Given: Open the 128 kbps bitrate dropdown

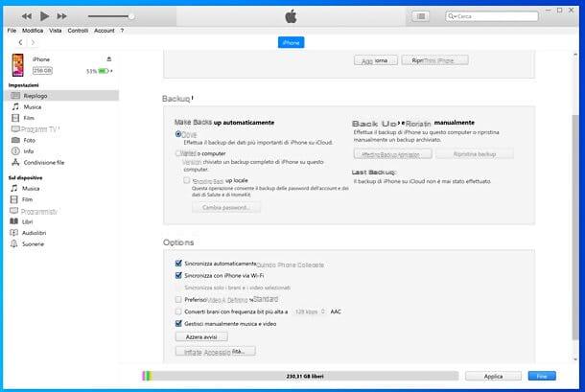Looking at the screenshot, I should coord(310,311).
